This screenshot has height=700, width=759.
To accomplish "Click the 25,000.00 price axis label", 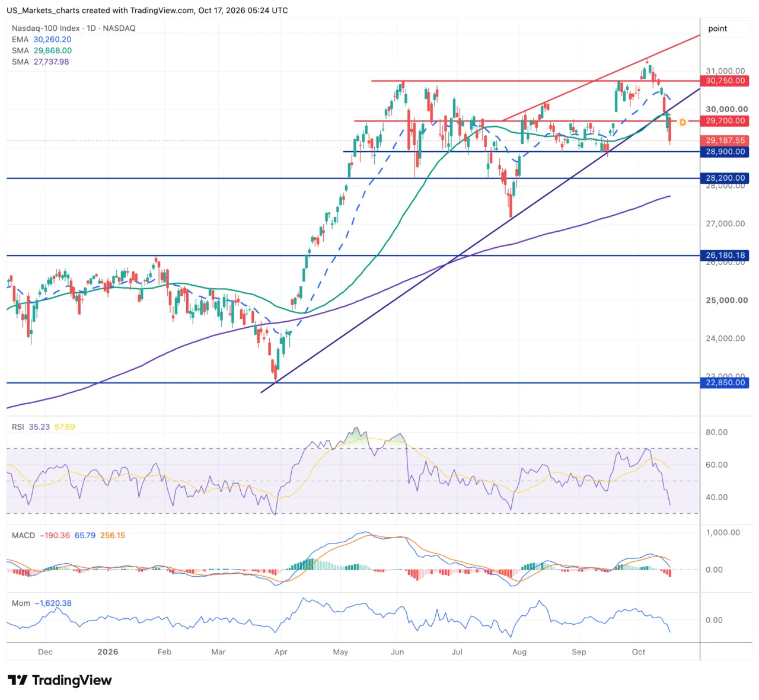I will coord(726,300).
